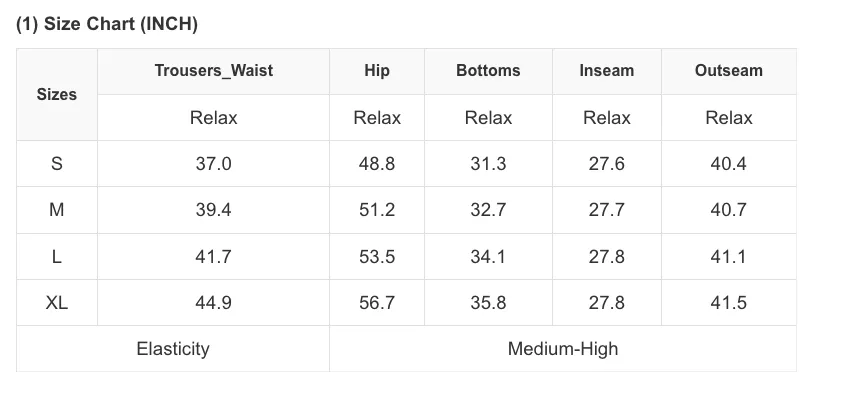Select outseam value 41.5 for size XL

[728, 303]
